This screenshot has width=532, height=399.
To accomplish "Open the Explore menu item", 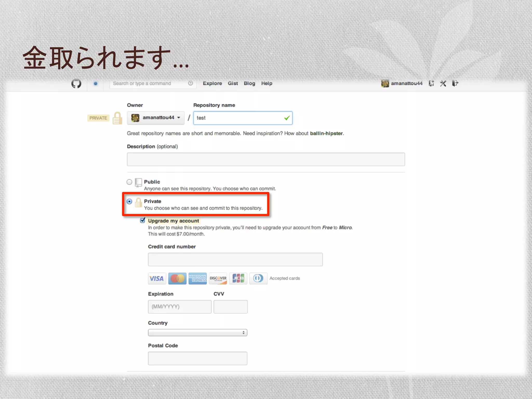I will pyautogui.click(x=212, y=83).
